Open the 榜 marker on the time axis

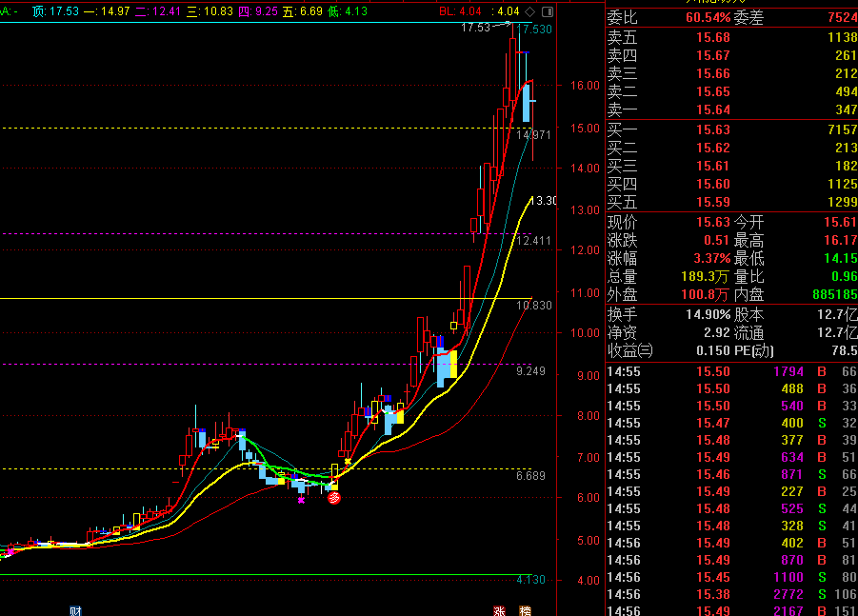click(525, 610)
